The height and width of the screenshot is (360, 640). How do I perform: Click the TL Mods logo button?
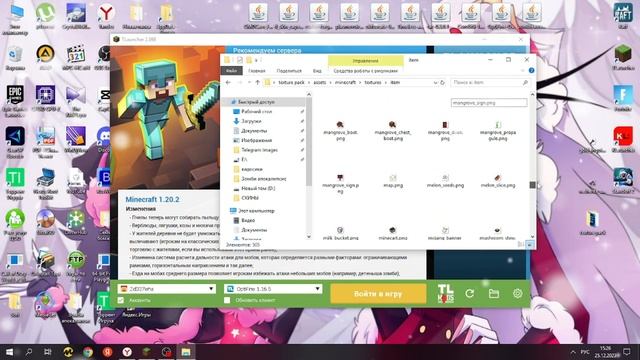click(x=445, y=293)
